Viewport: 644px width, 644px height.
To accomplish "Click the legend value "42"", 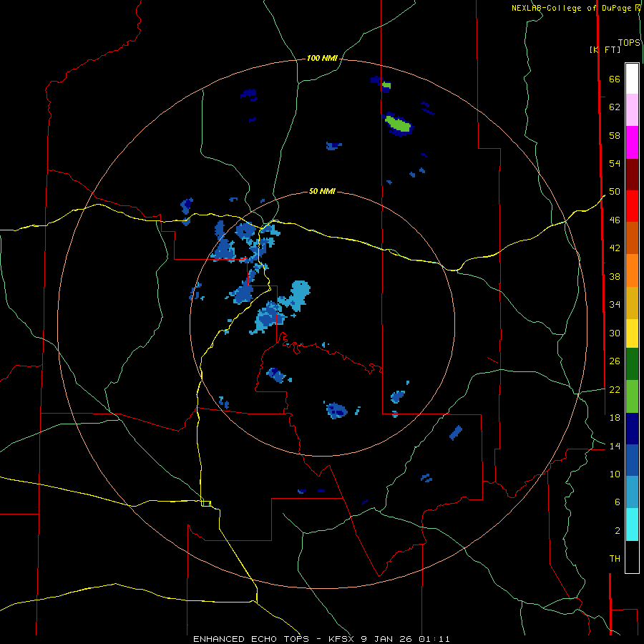I will (615, 248).
